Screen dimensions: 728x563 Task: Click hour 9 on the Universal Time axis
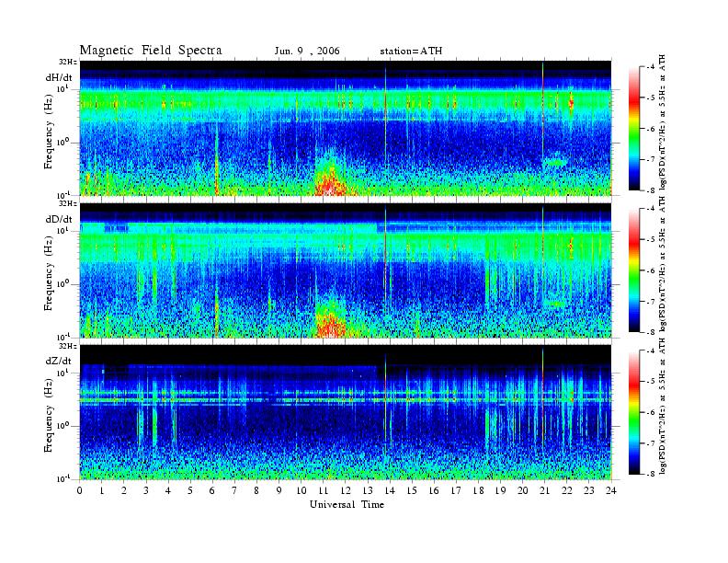point(279,490)
